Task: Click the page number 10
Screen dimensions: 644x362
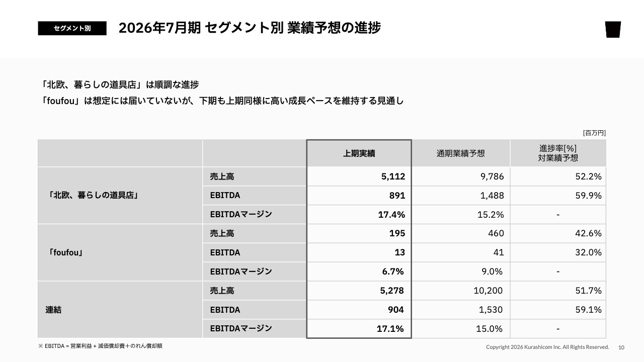Action: pos(621,347)
